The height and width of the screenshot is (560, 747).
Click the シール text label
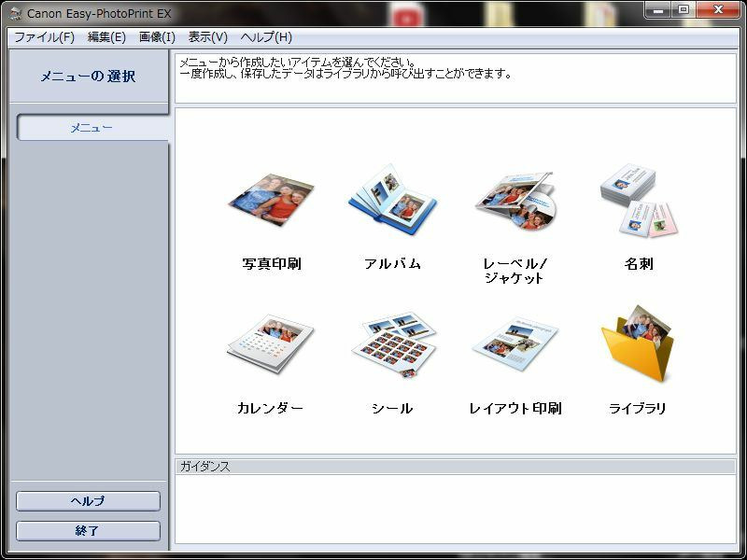tap(392, 408)
